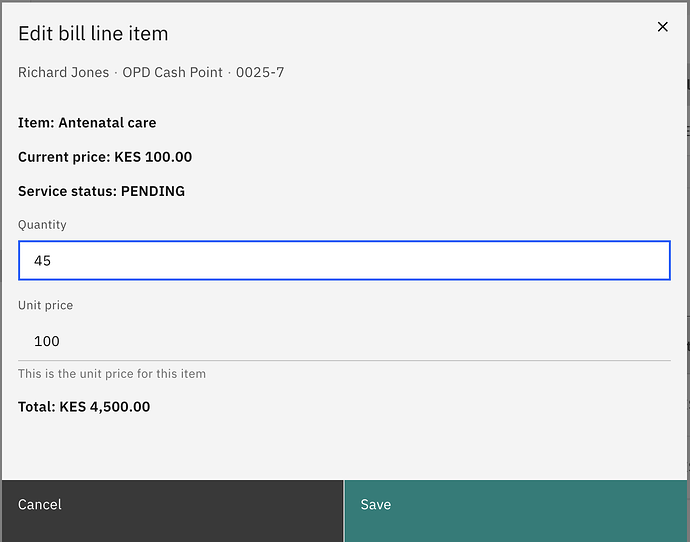Image resolution: width=690 pixels, height=542 pixels.
Task: Save the bill line item changes
Action: [x=516, y=505]
